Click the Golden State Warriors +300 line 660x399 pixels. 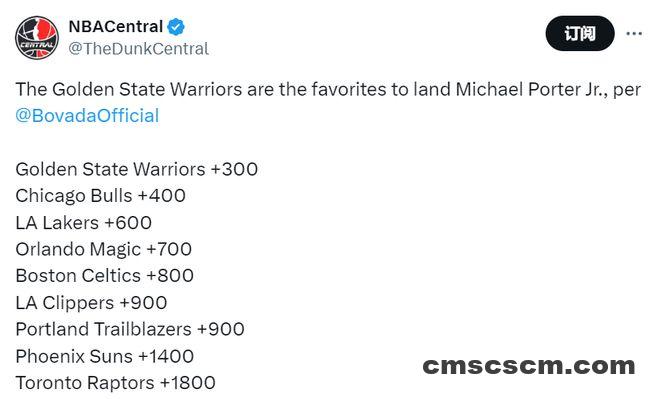(136, 169)
